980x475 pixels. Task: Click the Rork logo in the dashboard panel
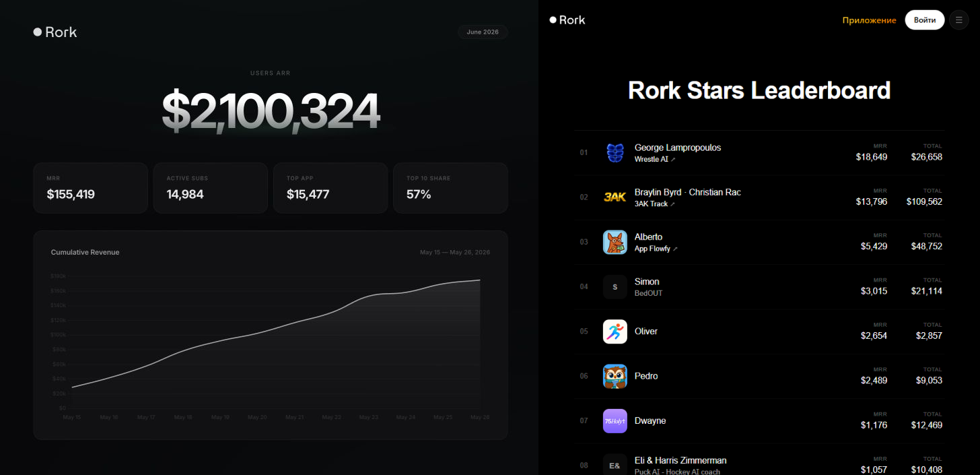tap(55, 32)
